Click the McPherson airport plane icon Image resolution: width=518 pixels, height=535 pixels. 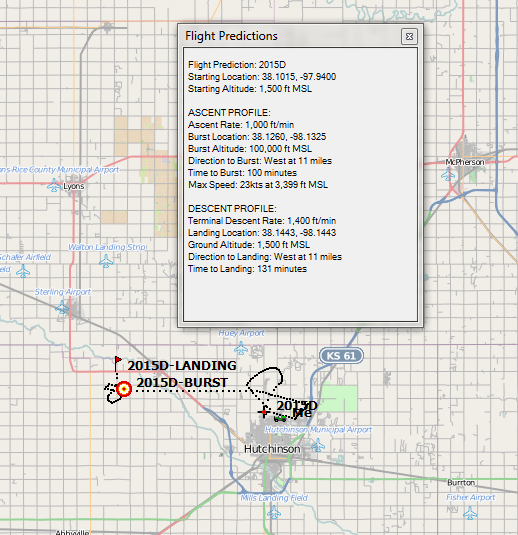point(448,175)
